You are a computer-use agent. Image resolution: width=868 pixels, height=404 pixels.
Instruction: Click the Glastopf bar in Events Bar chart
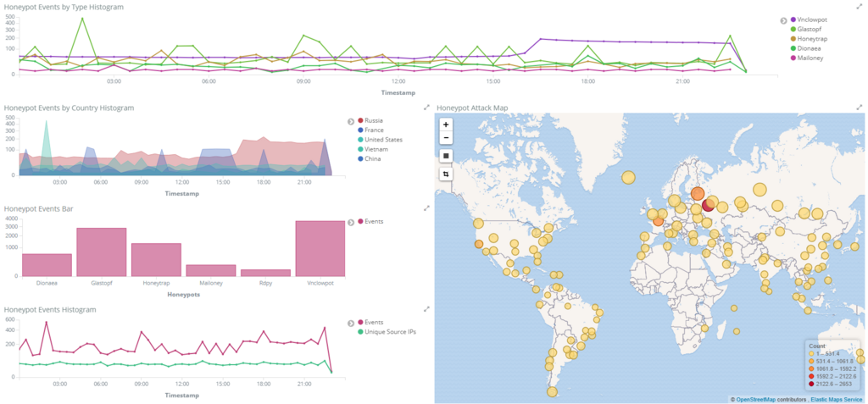pyautogui.click(x=102, y=252)
